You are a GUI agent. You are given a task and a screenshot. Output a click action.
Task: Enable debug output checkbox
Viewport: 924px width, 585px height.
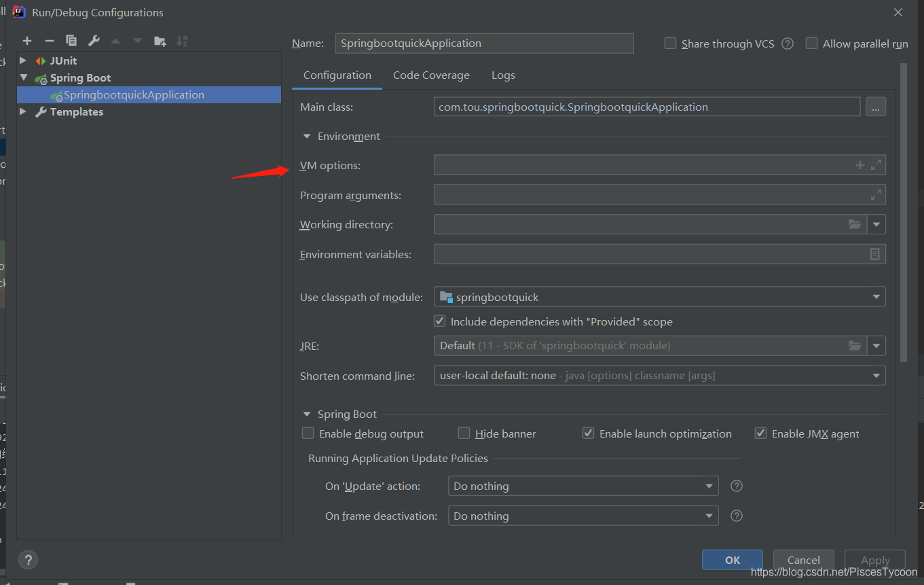[308, 433]
